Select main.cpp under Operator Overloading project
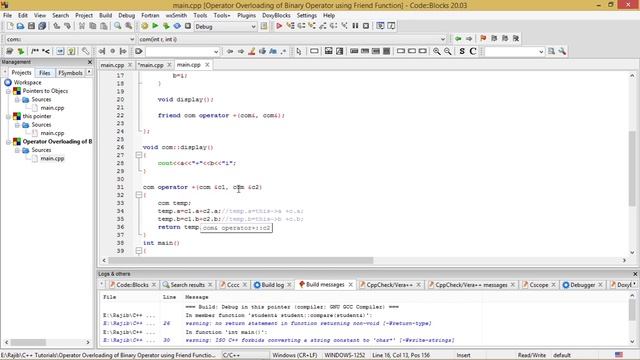The width and height of the screenshot is (640, 360). tap(52, 158)
